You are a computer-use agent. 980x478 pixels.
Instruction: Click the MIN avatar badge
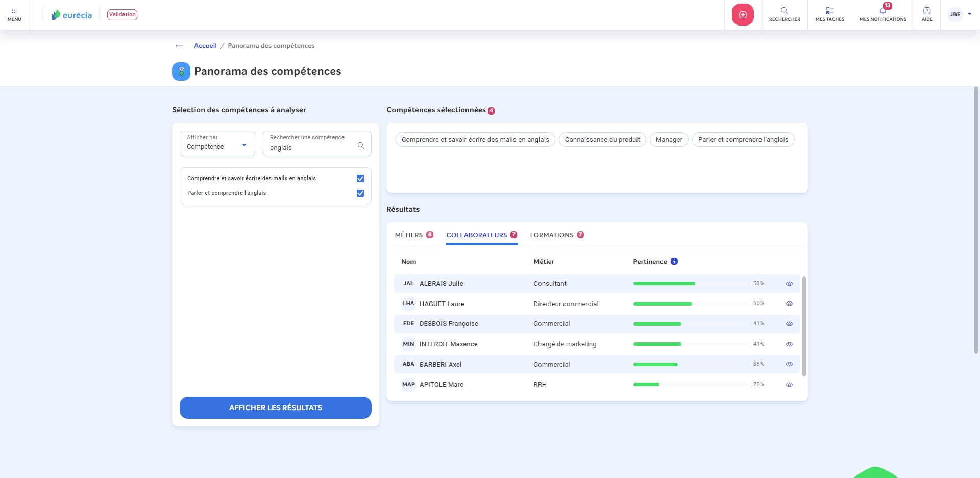click(408, 344)
